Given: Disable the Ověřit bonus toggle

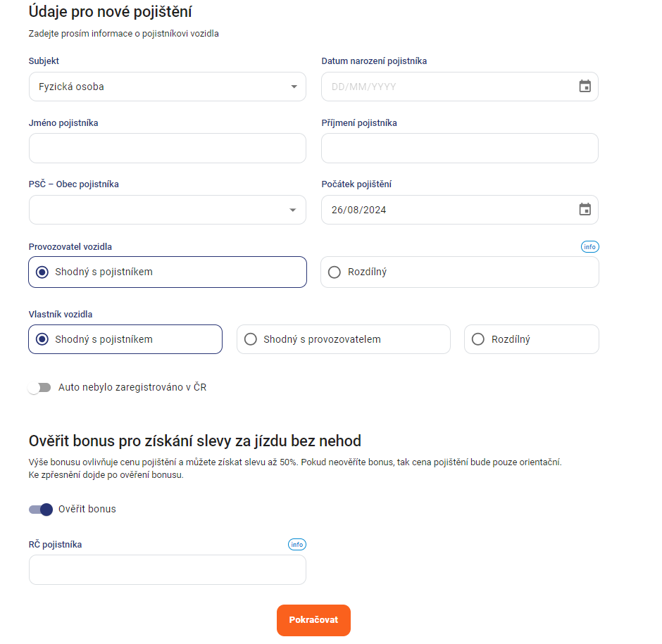Looking at the screenshot, I should coord(41,510).
